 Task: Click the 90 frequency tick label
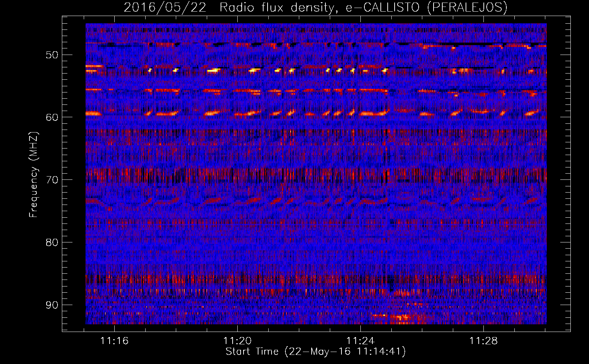click(x=52, y=305)
